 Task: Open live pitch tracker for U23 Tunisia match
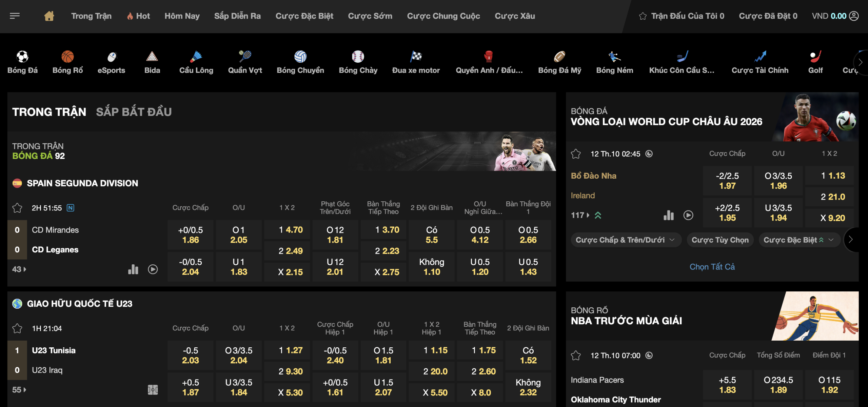(x=153, y=390)
